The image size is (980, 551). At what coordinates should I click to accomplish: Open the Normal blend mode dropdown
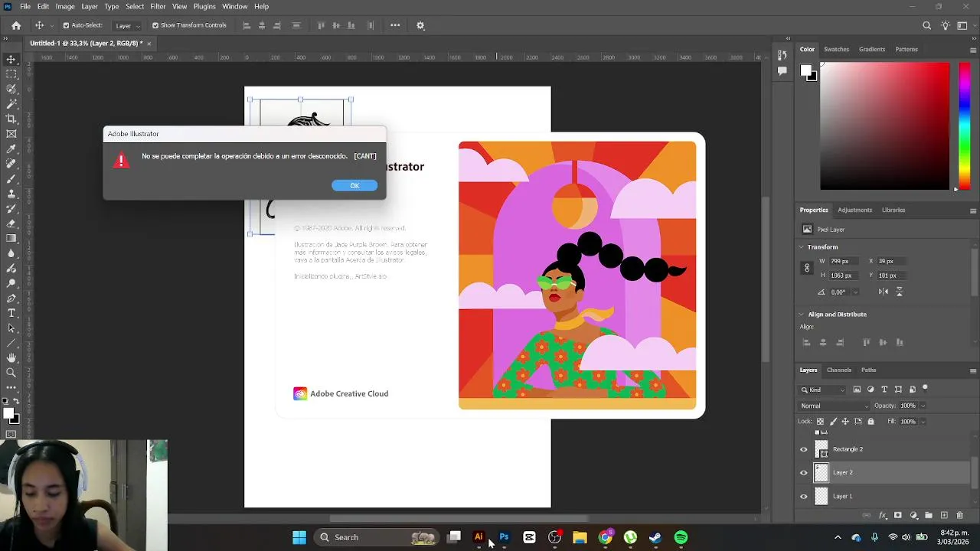pos(835,406)
